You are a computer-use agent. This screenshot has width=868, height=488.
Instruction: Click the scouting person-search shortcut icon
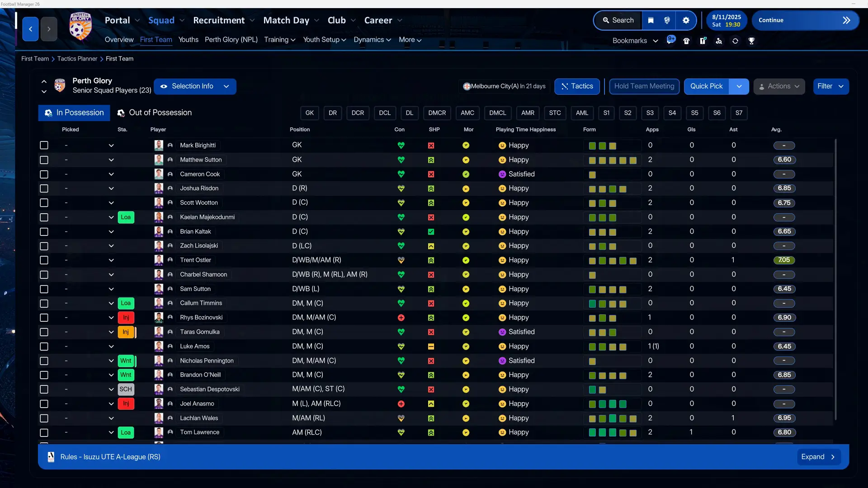click(x=719, y=41)
